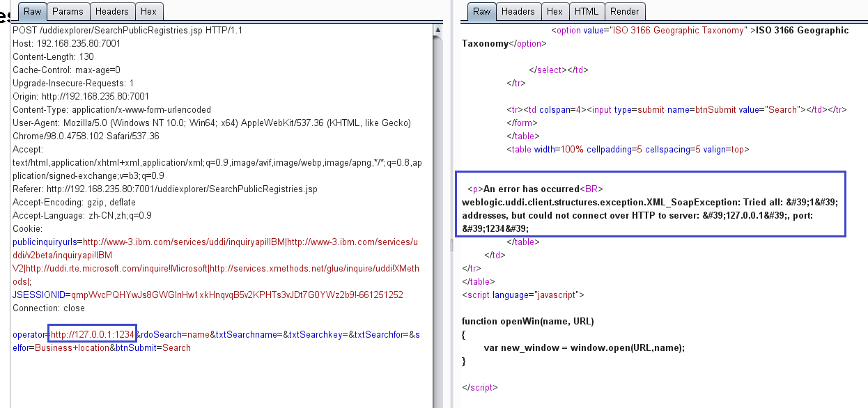Click the Connection: close header line
The image size is (868, 408).
[x=49, y=308]
